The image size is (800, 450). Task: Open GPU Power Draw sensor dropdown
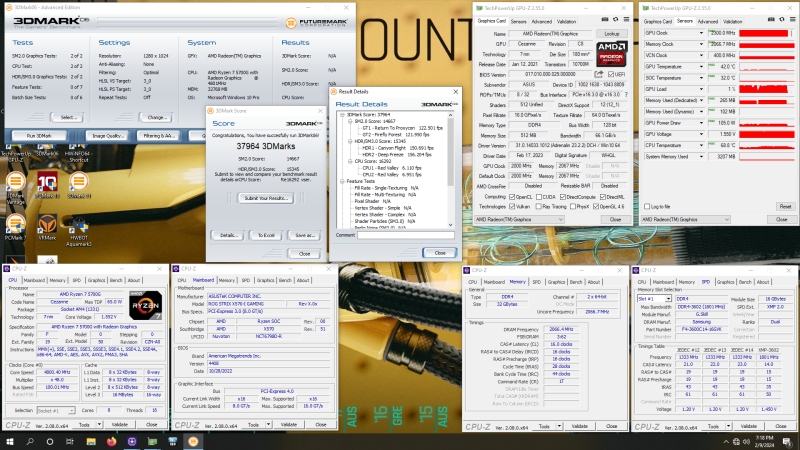pyautogui.click(x=701, y=123)
